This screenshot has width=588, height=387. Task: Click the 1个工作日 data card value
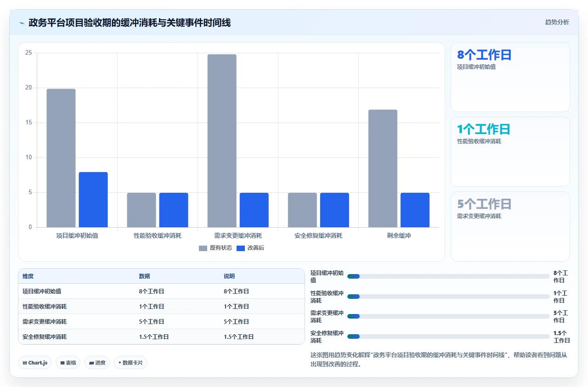point(483,129)
